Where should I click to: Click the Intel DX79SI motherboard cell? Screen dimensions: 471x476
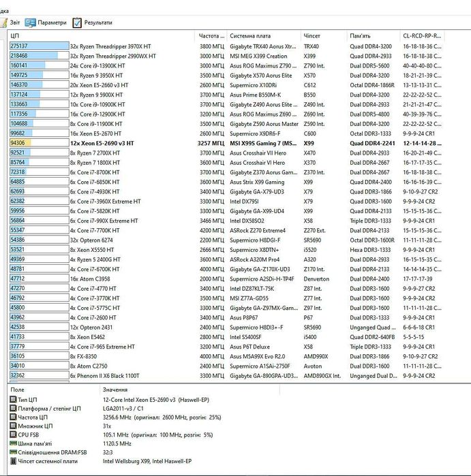point(244,202)
